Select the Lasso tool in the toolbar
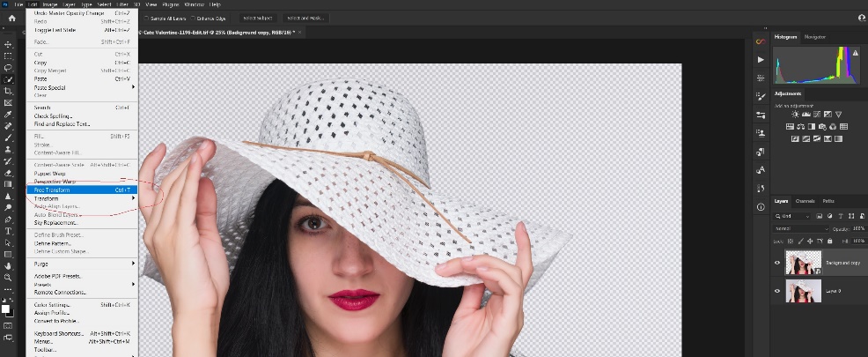This screenshot has width=868, height=357. [x=9, y=67]
